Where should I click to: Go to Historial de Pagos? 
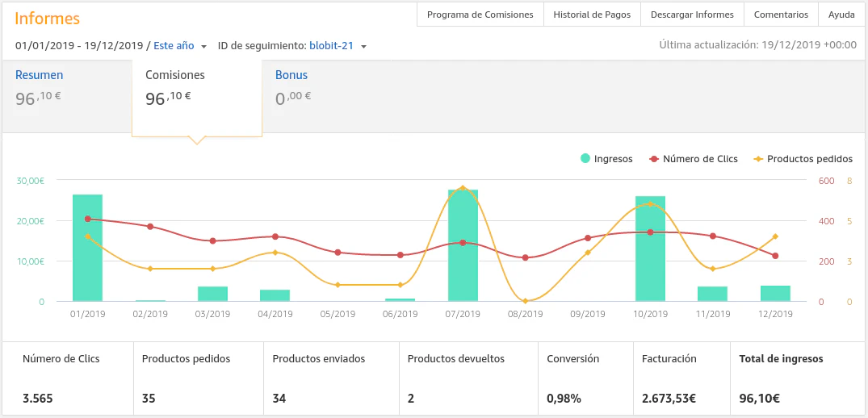click(x=592, y=15)
